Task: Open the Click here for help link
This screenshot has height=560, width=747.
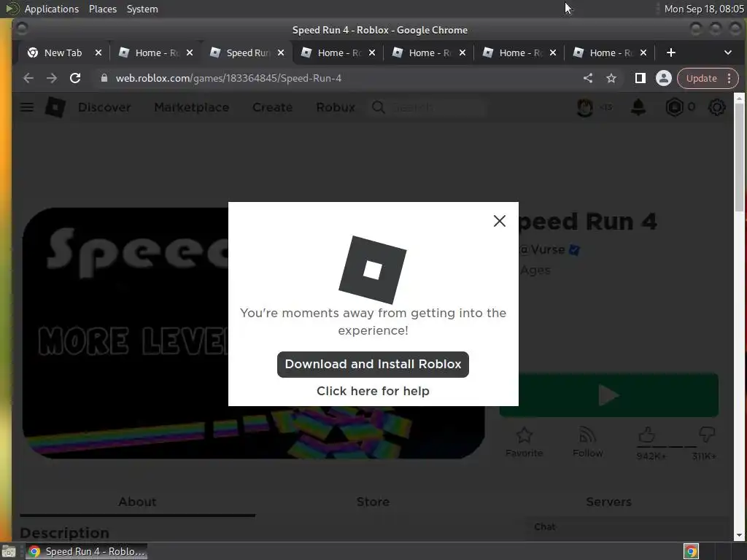Action: 373,391
